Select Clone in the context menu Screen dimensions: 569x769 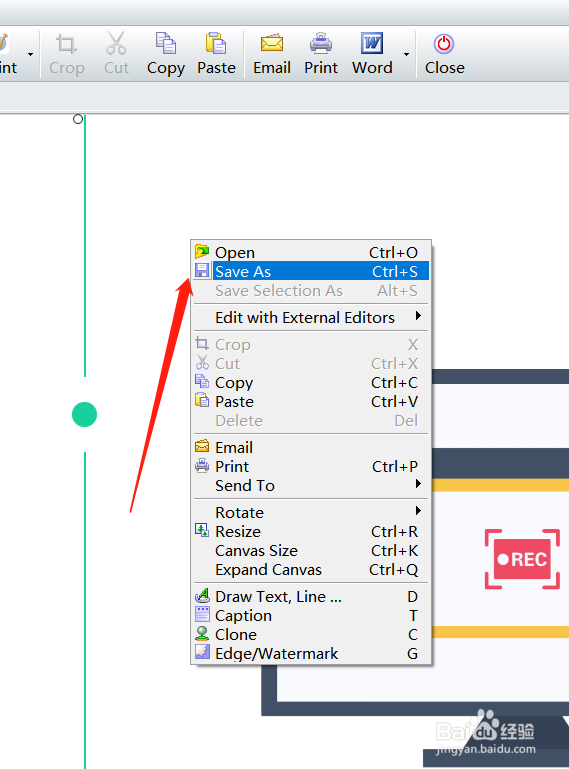pyautogui.click(x=311, y=635)
